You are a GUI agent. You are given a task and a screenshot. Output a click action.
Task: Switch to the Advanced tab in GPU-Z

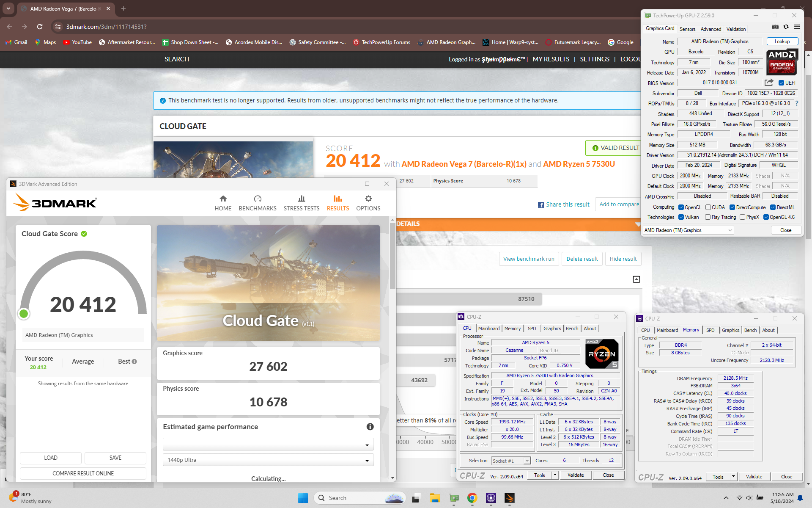pyautogui.click(x=711, y=29)
